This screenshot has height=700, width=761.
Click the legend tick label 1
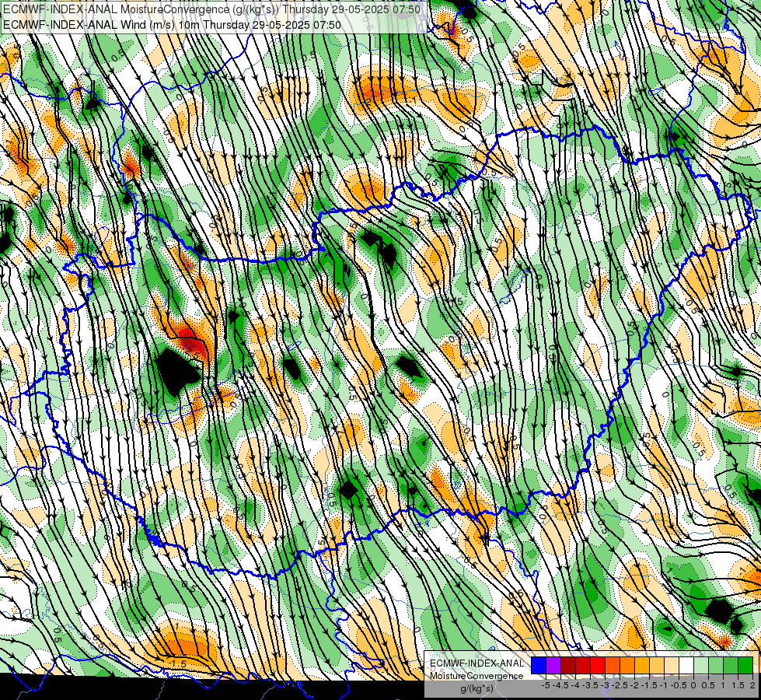723,685
